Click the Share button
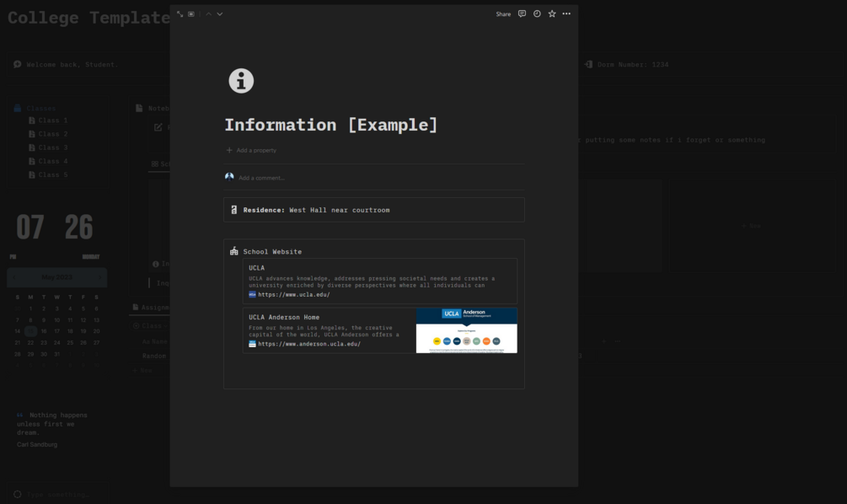Image resolution: width=847 pixels, height=504 pixels. 503,14
